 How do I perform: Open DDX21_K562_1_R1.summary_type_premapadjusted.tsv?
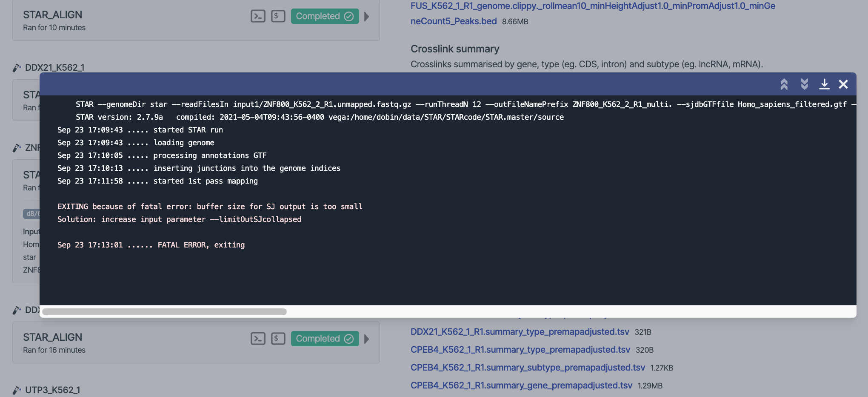pos(520,332)
